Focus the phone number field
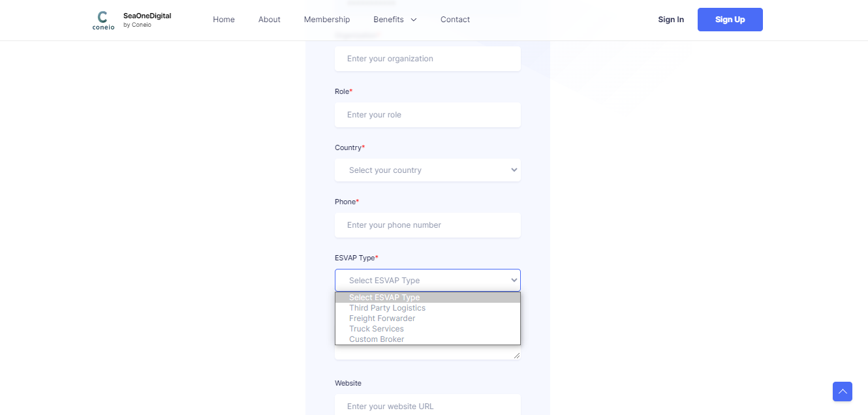Image resolution: width=868 pixels, height=415 pixels. [427, 225]
